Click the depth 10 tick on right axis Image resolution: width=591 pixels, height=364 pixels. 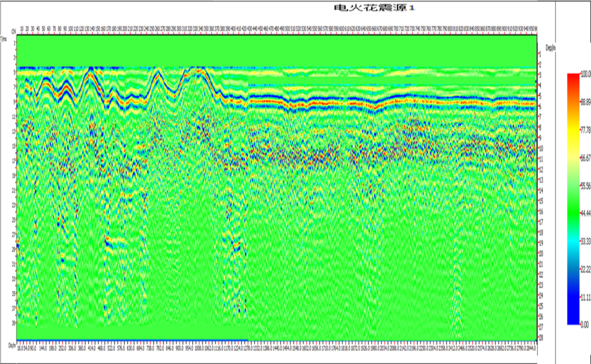point(541,149)
